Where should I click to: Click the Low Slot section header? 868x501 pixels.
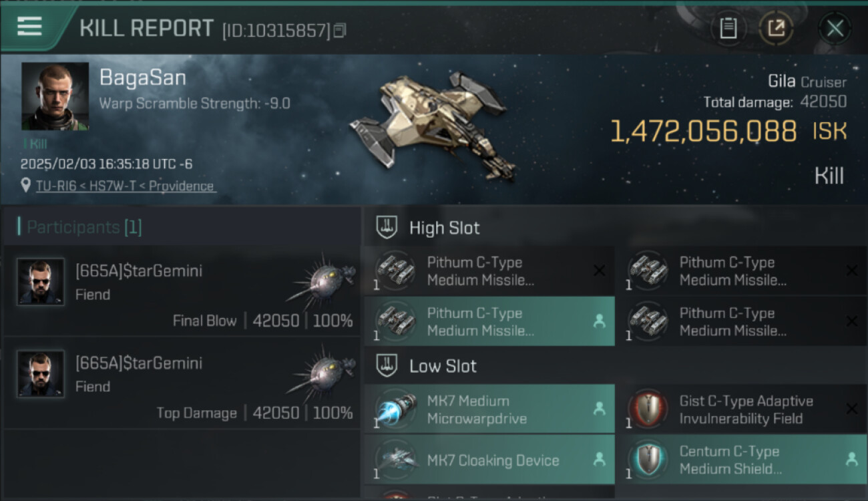[x=443, y=366]
